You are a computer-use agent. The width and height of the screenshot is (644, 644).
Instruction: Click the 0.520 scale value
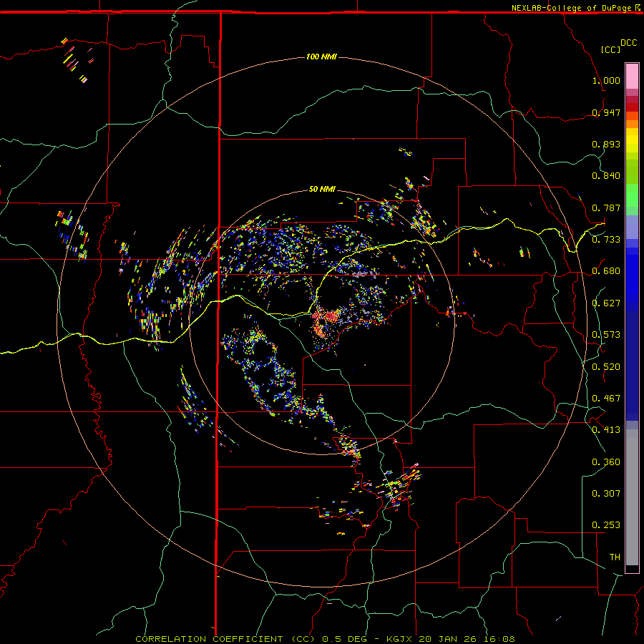click(606, 367)
